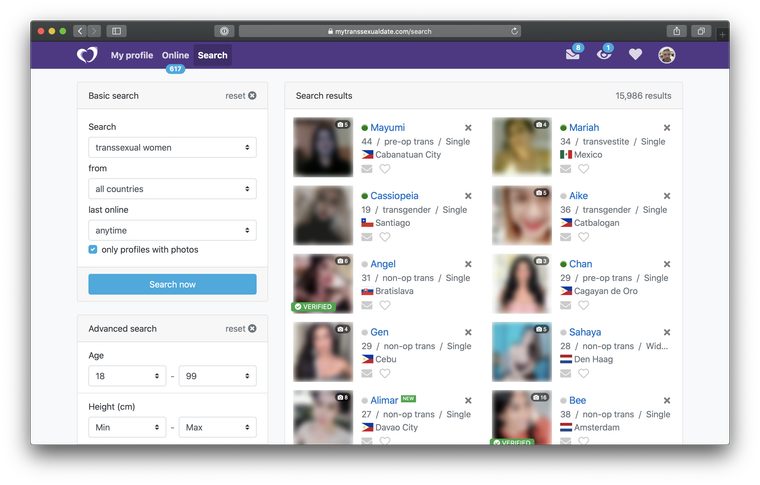Toggle only profiles with photos checkbox

pos(93,250)
